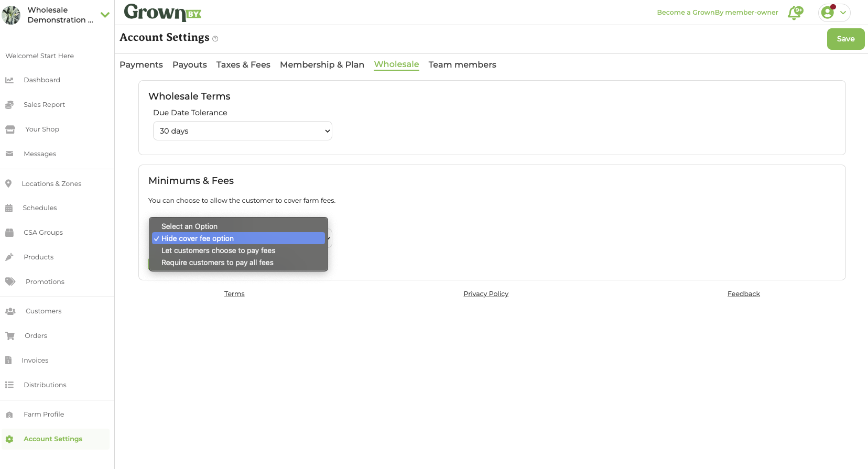The image size is (868, 469).
Task: Click the Locations & Zones pin icon
Action: click(8, 184)
